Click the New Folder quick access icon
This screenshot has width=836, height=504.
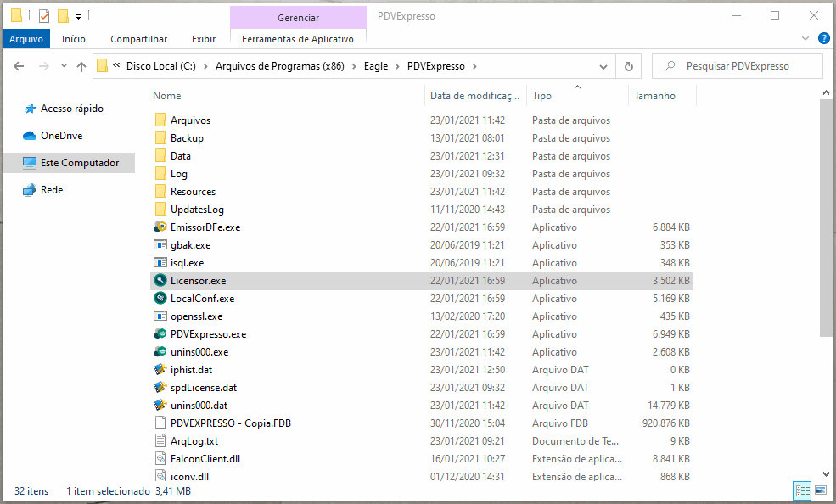pos(63,16)
